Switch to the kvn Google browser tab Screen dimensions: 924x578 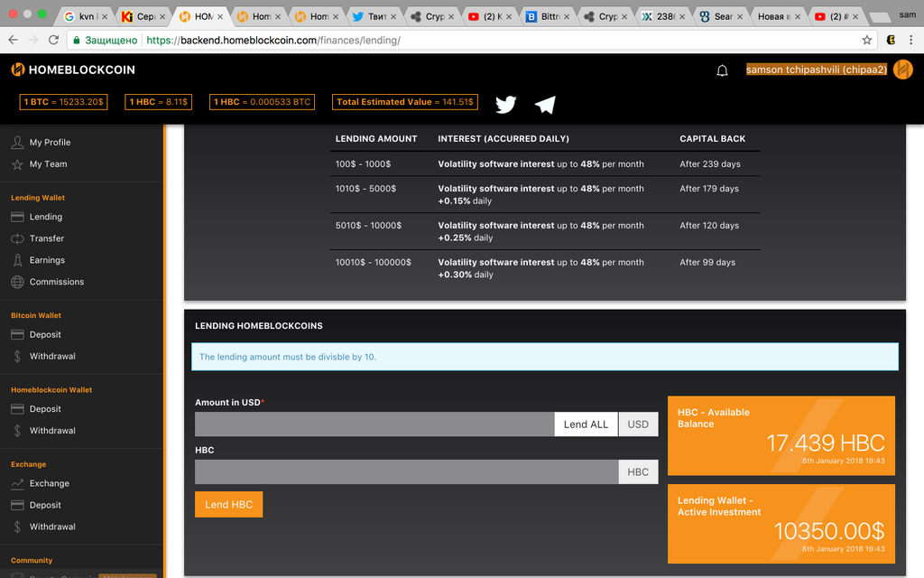click(x=86, y=16)
